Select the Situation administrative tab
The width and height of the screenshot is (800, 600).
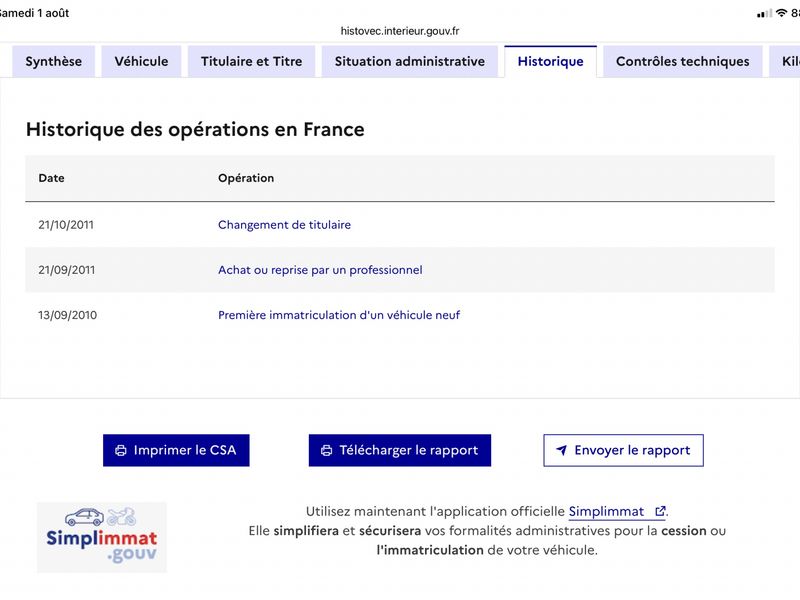(x=410, y=61)
